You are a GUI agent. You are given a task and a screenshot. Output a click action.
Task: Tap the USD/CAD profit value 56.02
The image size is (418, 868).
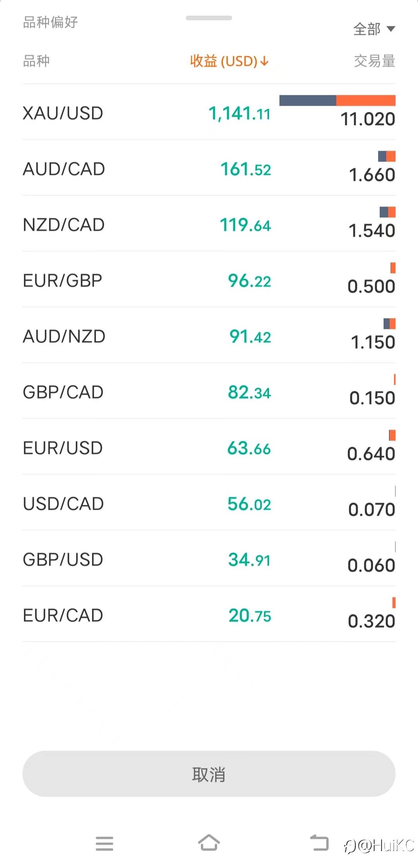click(x=249, y=504)
